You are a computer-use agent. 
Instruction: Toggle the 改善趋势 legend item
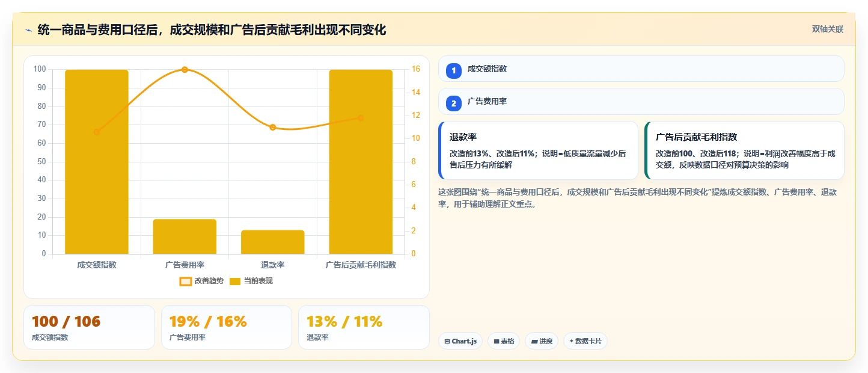(201, 281)
